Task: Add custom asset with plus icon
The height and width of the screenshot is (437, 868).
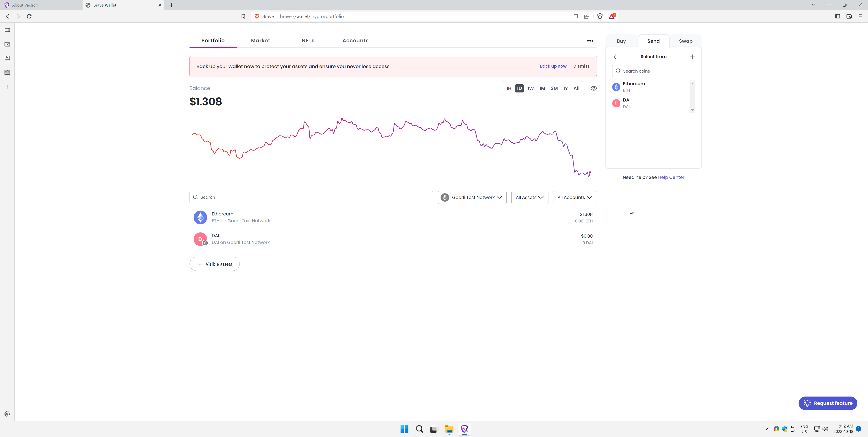Action: pos(693,57)
